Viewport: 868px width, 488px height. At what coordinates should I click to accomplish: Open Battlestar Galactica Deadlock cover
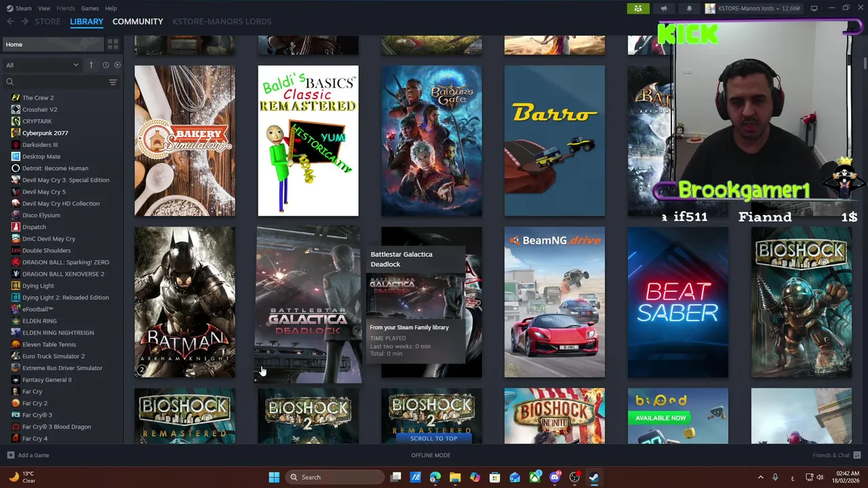[x=308, y=304]
